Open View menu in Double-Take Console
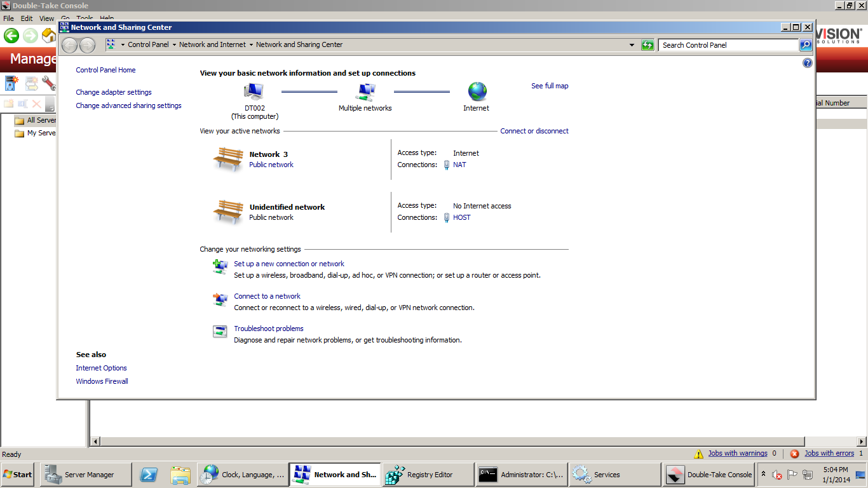 pyautogui.click(x=47, y=18)
